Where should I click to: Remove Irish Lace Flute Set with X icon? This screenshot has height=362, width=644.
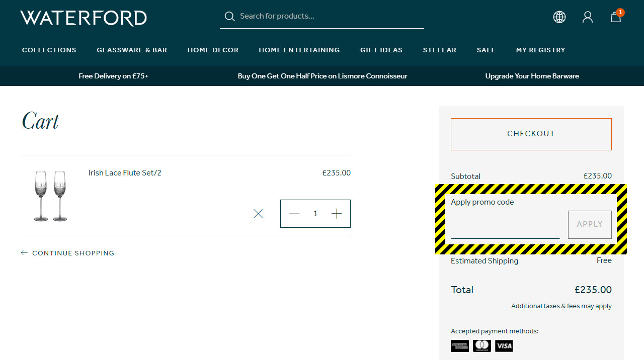pyautogui.click(x=258, y=214)
